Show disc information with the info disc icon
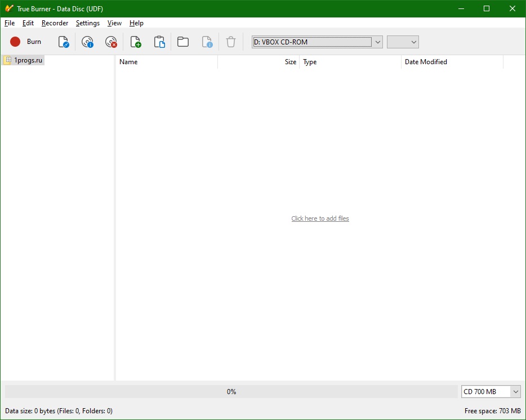526x420 pixels. [x=87, y=42]
